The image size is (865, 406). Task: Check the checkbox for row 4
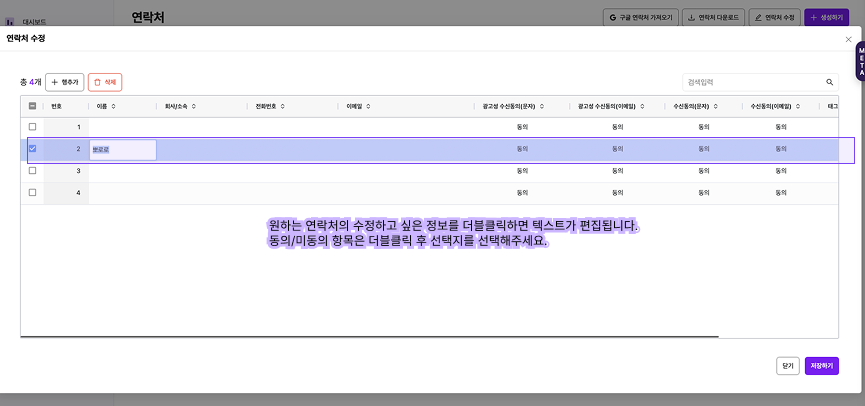[x=32, y=192]
